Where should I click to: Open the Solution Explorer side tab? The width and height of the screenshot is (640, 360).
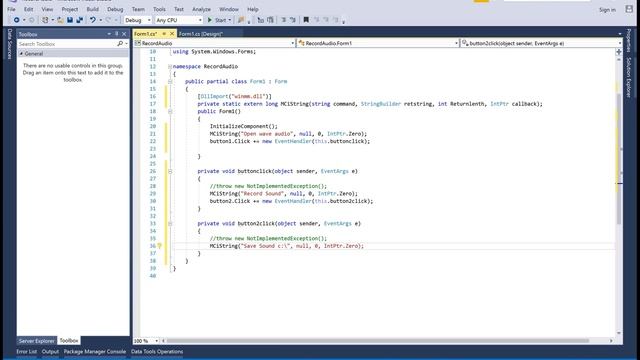(x=629, y=77)
